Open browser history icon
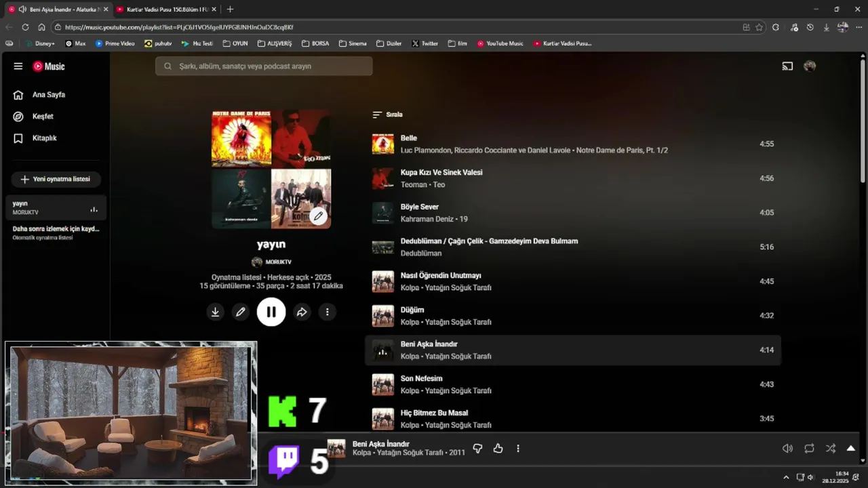 click(x=810, y=27)
